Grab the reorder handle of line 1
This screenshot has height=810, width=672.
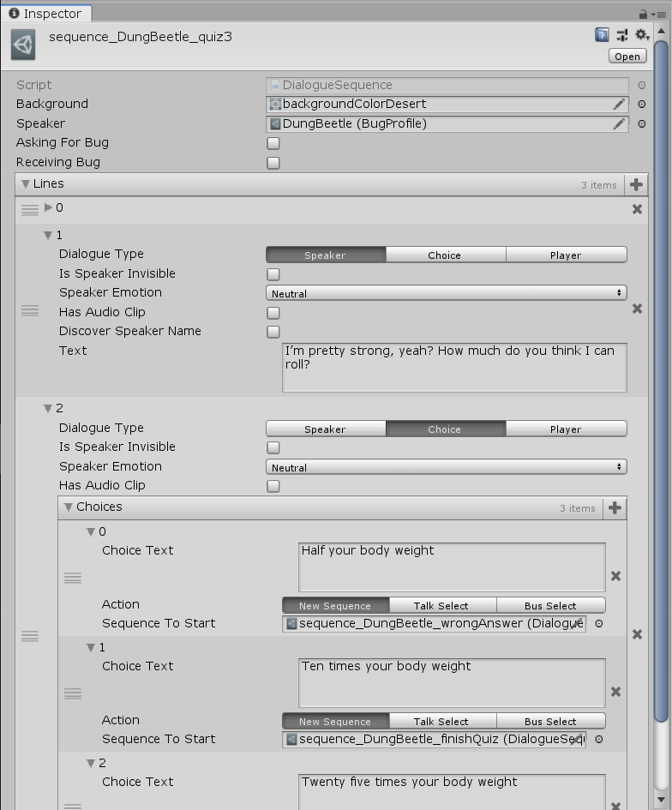click(x=30, y=310)
